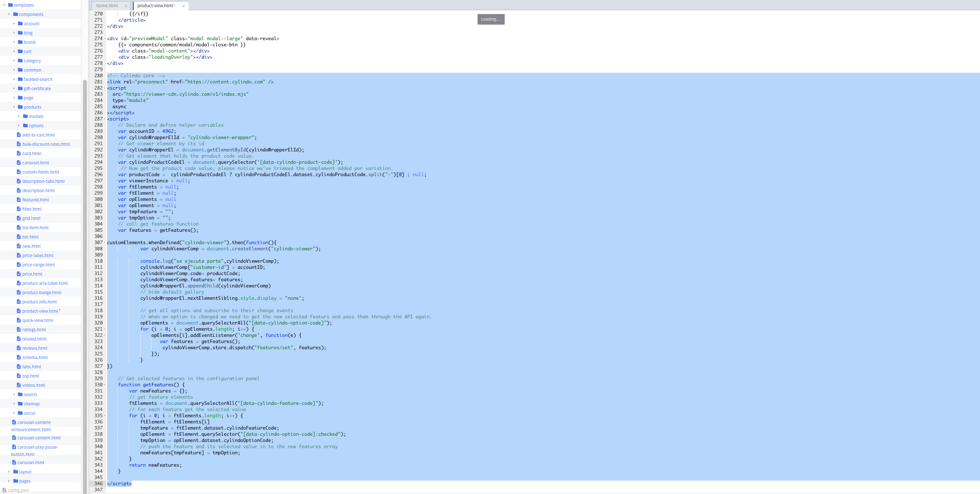Click file icon next to tabs.html

tap(19, 367)
